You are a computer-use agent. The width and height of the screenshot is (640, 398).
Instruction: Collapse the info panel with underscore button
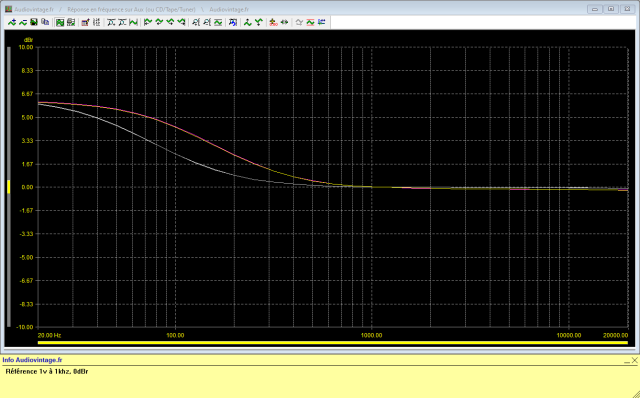[x=627, y=360]
